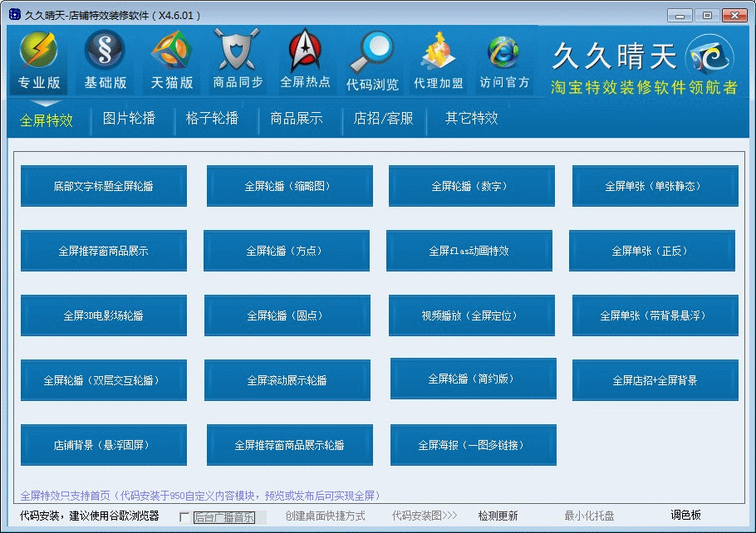Switch to the 图片轮播 tab
The image size is (756, 533).
pos(129,119)
